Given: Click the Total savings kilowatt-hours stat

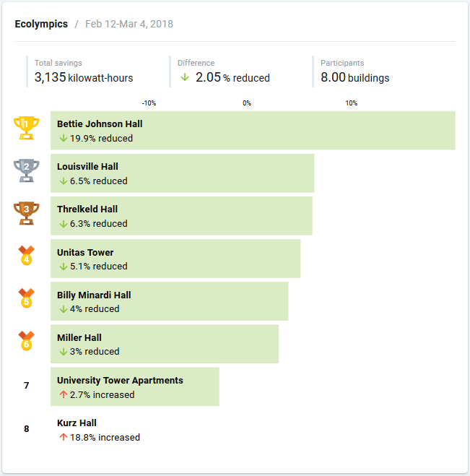Looking at the screenshot, I should pyautogui.click(x=84, y=72).
